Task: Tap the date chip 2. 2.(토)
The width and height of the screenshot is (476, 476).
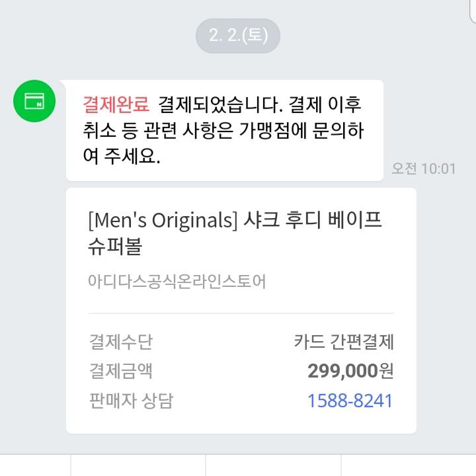Action: pos(238,36)
